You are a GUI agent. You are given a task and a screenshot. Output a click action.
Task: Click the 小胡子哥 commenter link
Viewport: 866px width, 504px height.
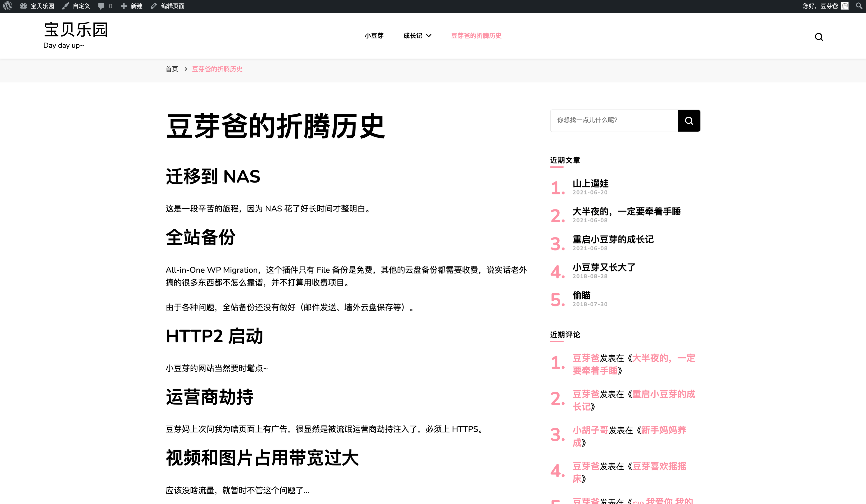[590, 430]
